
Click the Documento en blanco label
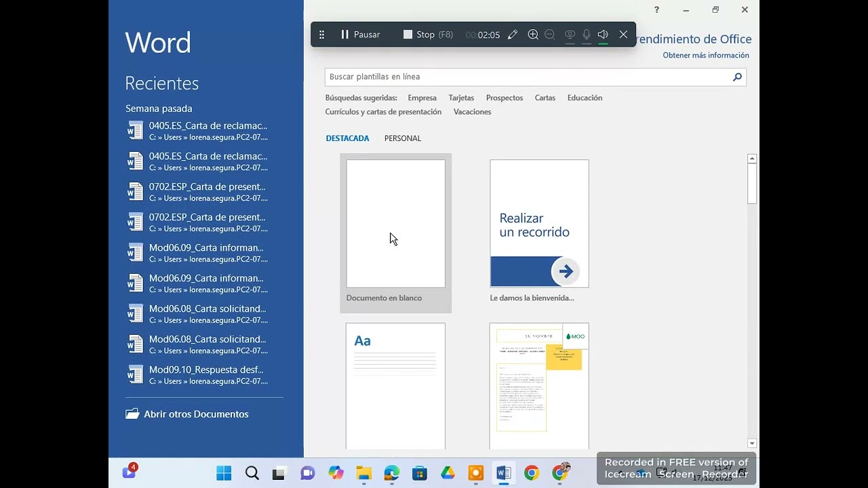[x=384, y=298]
